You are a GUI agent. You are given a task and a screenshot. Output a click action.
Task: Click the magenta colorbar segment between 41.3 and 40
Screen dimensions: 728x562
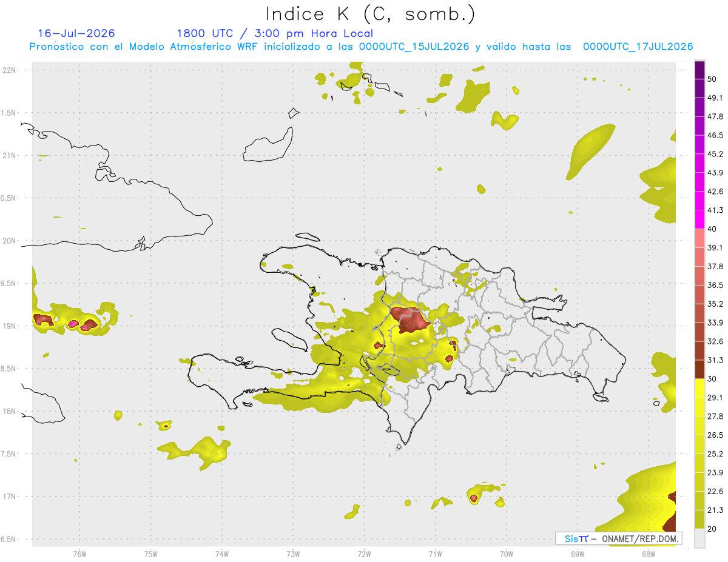click(699, 219)
